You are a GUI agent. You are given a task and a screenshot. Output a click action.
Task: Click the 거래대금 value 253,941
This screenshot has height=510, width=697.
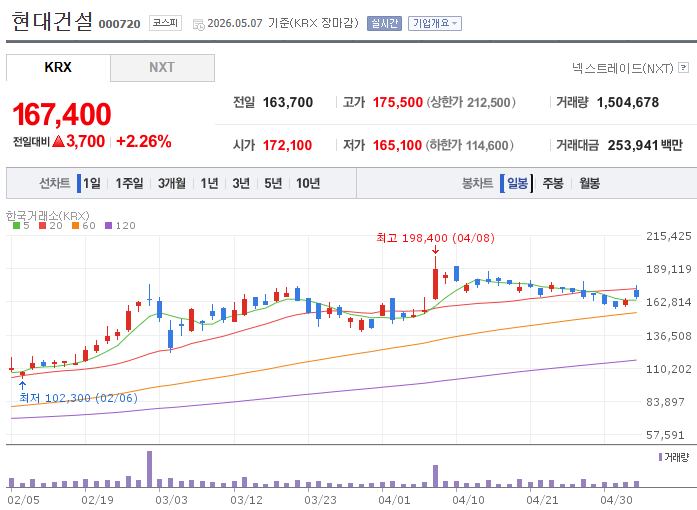[633, 145]
